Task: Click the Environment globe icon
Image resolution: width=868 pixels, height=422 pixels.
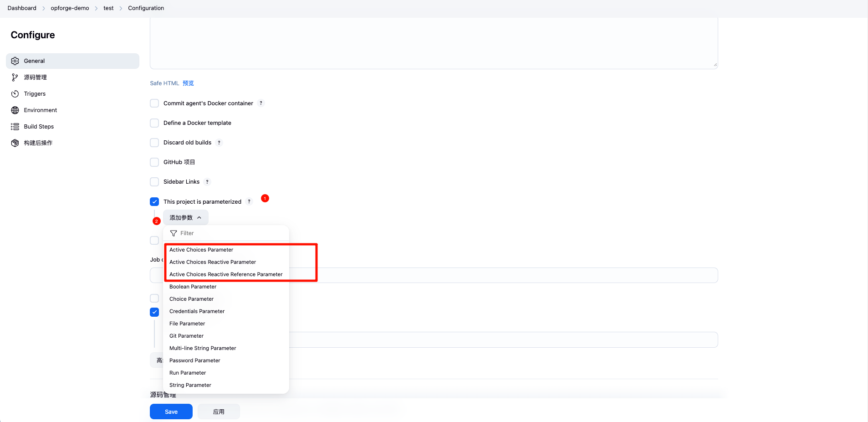Action: pyautogui.click(x=15, y=110)
